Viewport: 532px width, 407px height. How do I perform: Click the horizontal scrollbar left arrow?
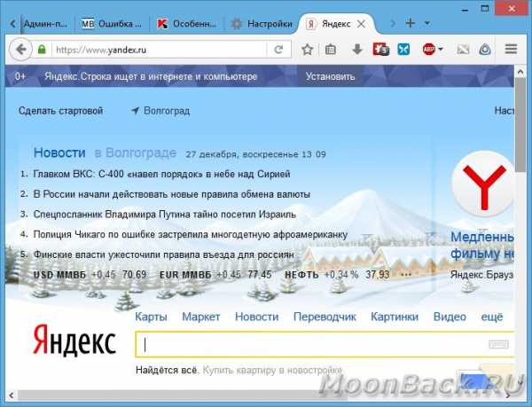(x=12, y=395)
